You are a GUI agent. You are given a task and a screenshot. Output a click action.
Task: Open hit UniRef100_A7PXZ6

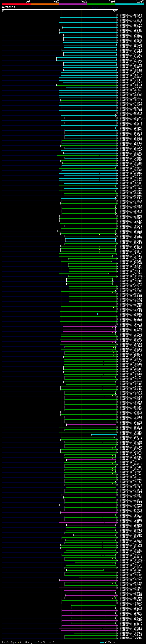point(131,72)
